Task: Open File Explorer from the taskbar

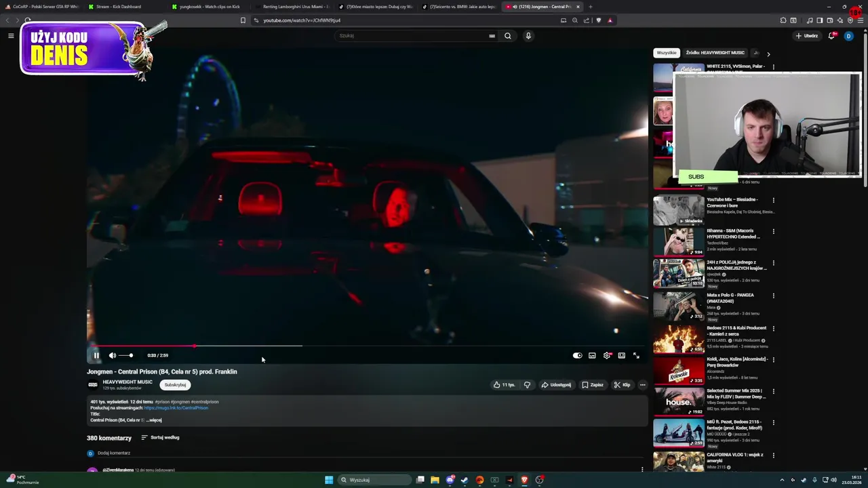Action: click(x=435, y=480)
